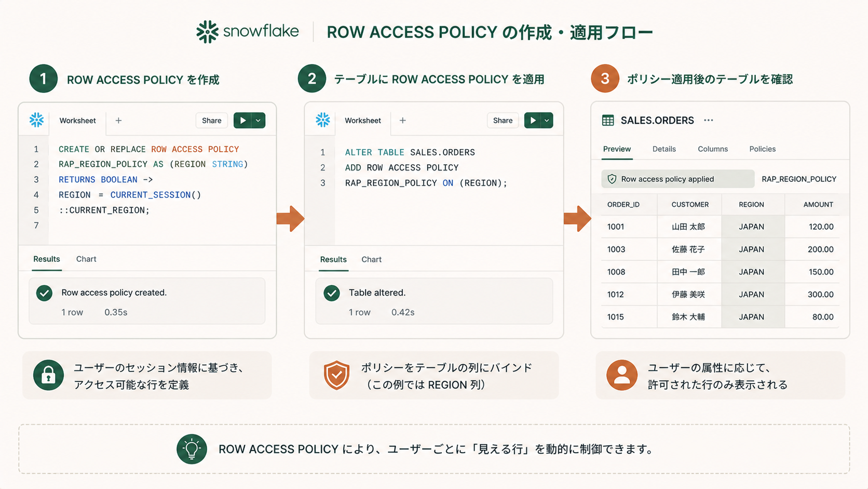Click CUSTOMER column header
This screenshot has width=868, height=489.
[x=690, y=204]
